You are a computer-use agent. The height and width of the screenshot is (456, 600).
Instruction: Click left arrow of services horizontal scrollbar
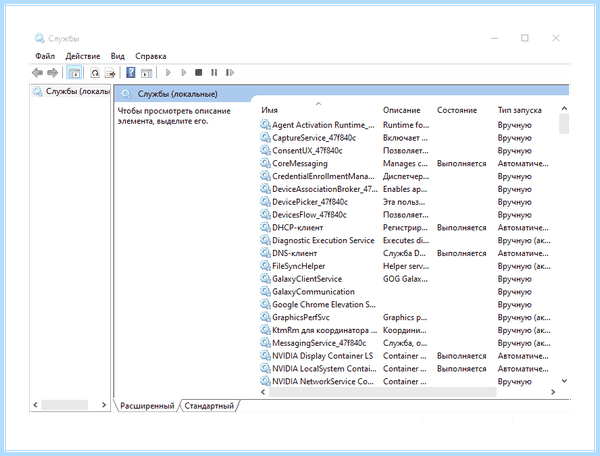click(x=263, y=392)
